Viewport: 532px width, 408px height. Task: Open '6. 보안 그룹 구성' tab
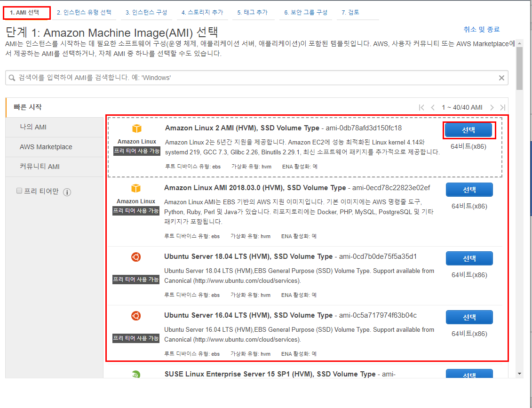(x=306, y=13)
